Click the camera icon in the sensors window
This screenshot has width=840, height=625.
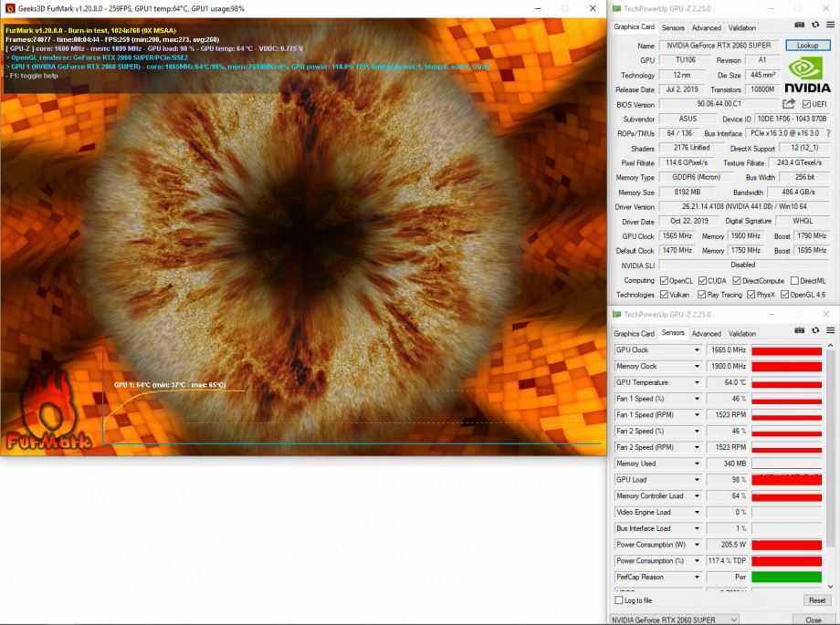point(800,333)
